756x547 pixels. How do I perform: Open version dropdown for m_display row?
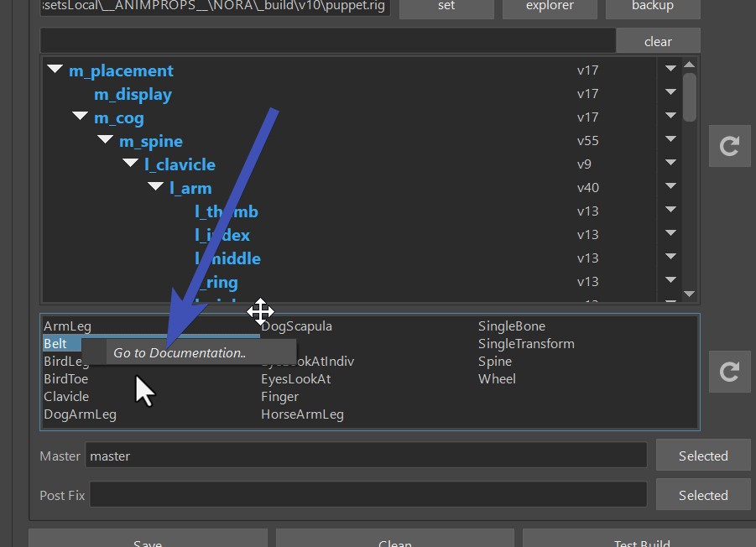[670, 94]
